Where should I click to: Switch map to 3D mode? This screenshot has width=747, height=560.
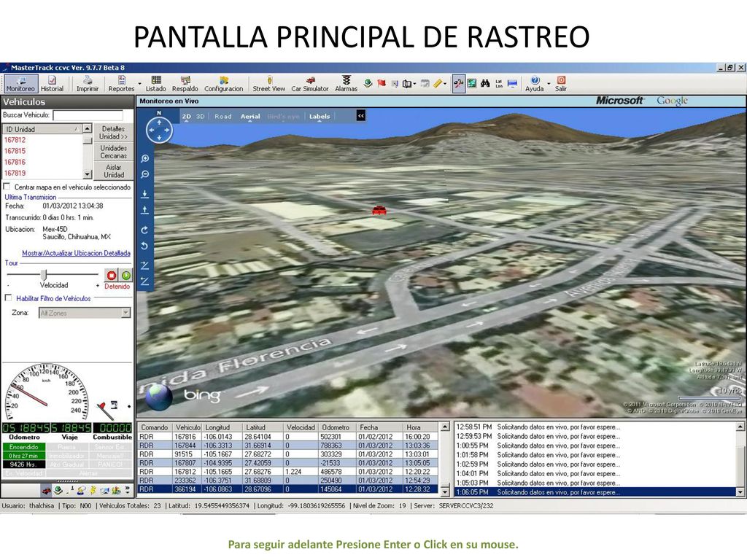coord(200,116)
